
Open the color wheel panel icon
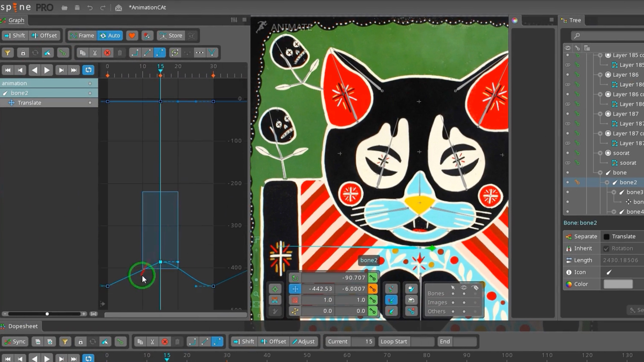pyautogui.click(x=515, y=20)
